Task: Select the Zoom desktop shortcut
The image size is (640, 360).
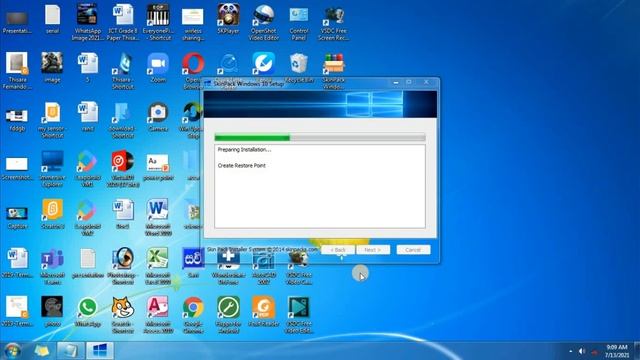Action: 158,68
